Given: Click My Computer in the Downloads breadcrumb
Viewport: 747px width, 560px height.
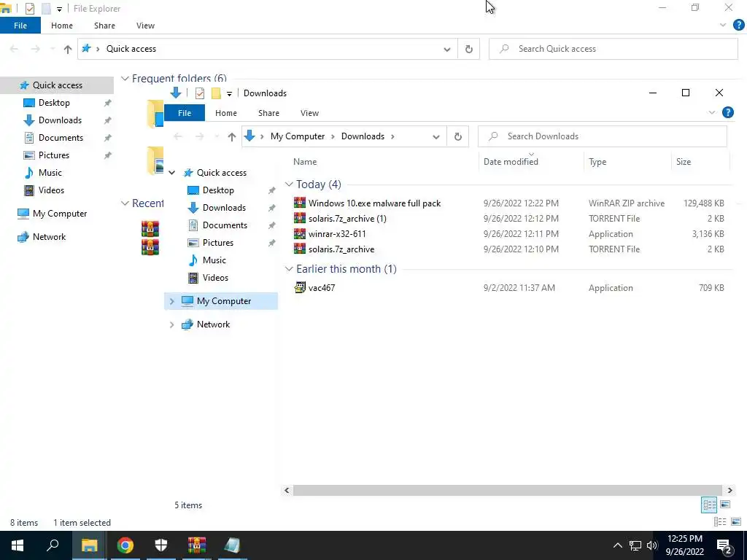Looking at the screenshot, I should (298, 136).
